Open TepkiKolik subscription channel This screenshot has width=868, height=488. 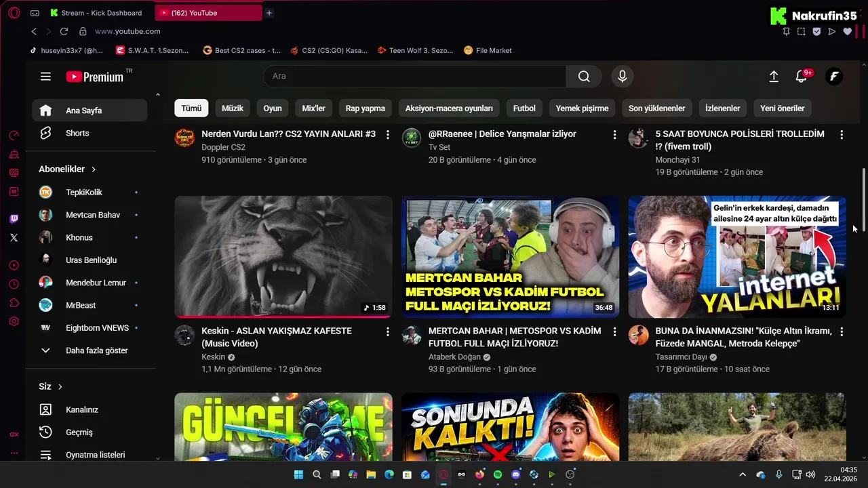click(90, 192)
